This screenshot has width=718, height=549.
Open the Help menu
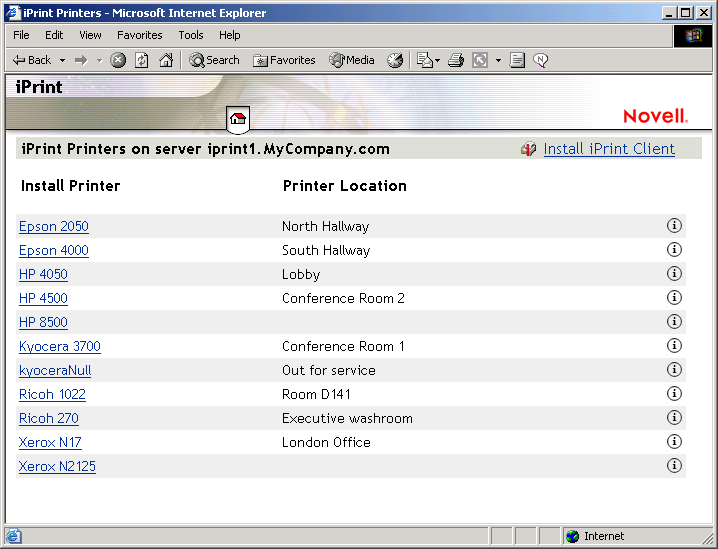[229, 35]
